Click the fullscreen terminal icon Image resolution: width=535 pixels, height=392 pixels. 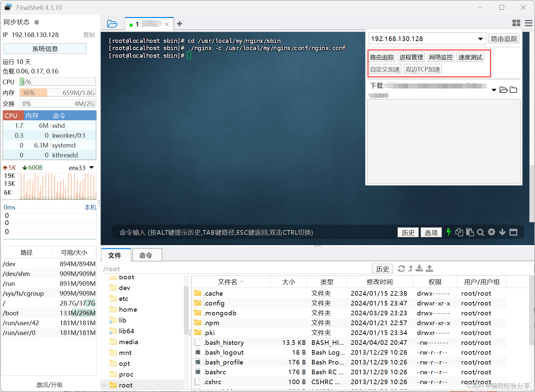click(x=513, y=232)
